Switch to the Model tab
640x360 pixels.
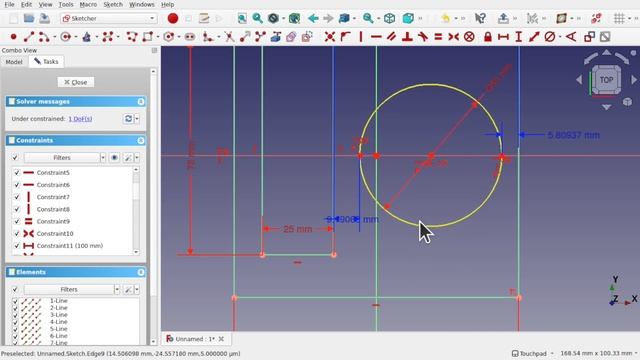[x=14, y=62]
